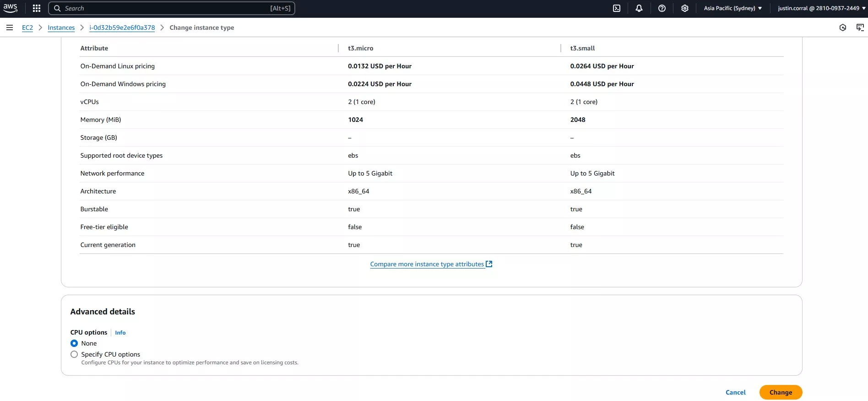This screenshot has width=868, height=401.
Task: Select the None CPU option
Action: coord(74,343)
